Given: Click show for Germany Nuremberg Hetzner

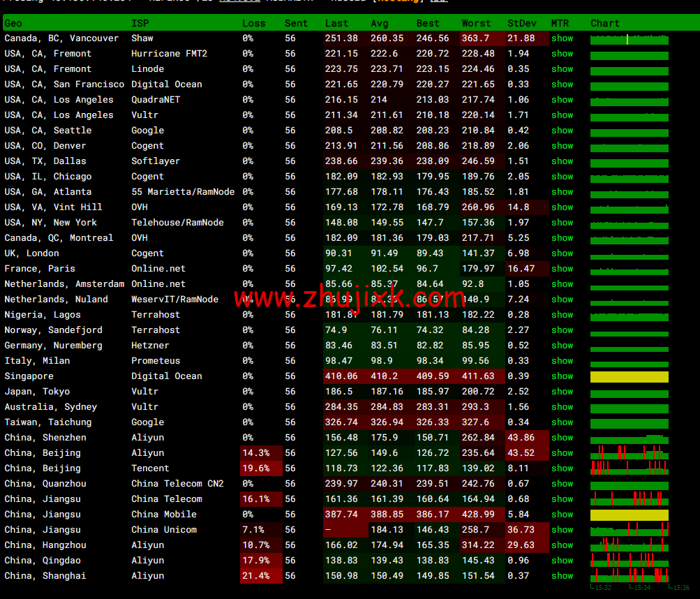Looking at the screenshot, I should (562, 346).
